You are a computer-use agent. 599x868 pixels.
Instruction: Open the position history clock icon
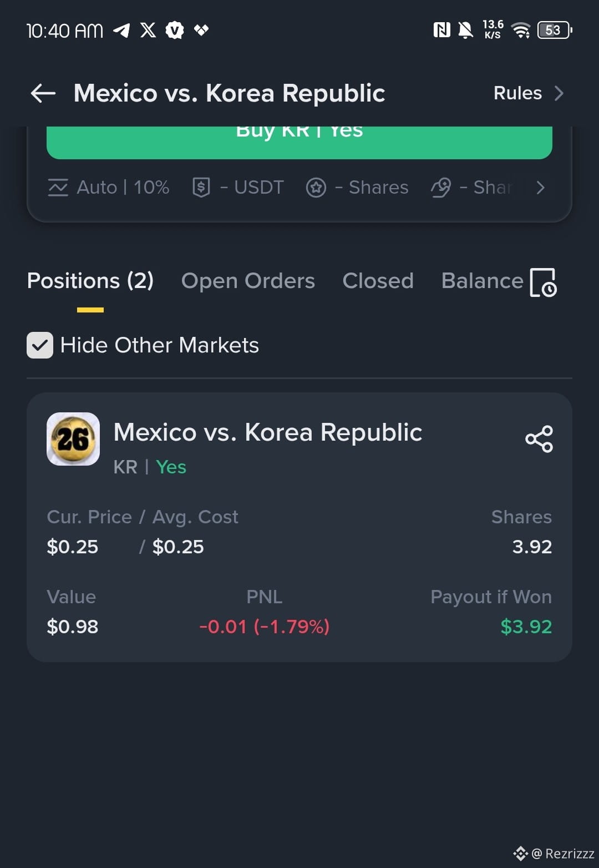543,282
